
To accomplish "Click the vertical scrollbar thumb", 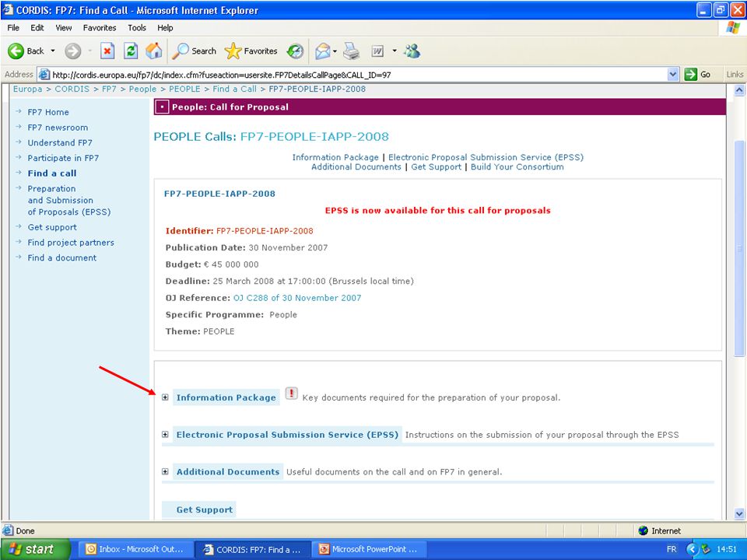I will [739, 247].
